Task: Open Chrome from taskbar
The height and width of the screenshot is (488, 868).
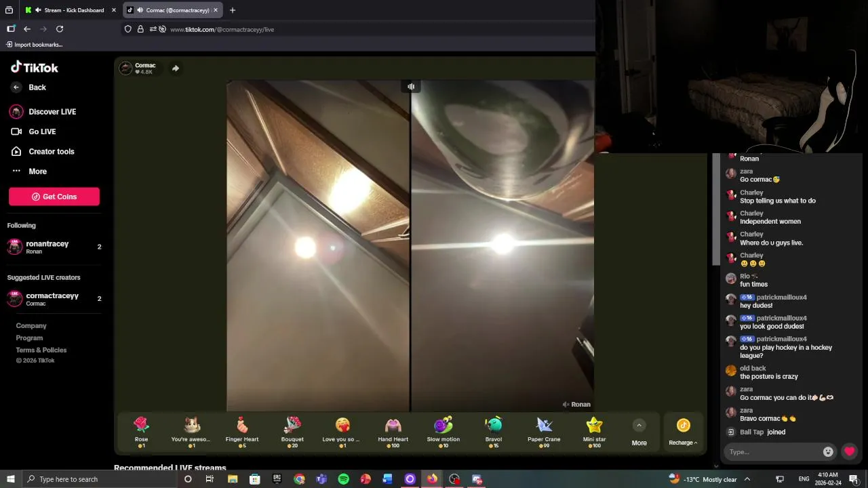Action: (299, 479)
